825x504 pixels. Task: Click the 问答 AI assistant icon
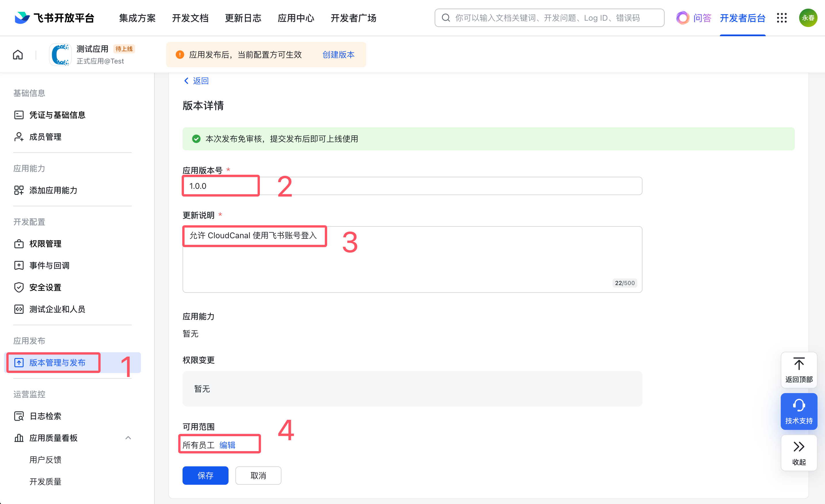(683, 18)
